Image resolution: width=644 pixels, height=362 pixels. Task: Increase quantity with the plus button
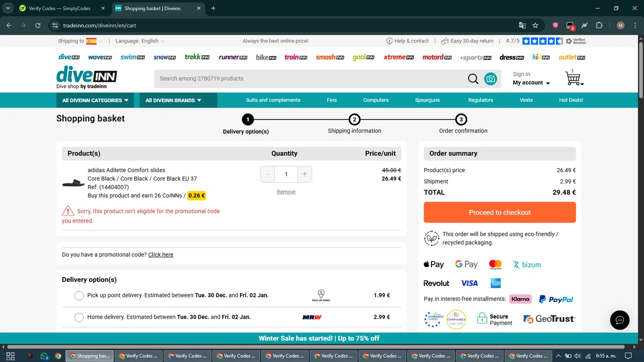(305, 174)
